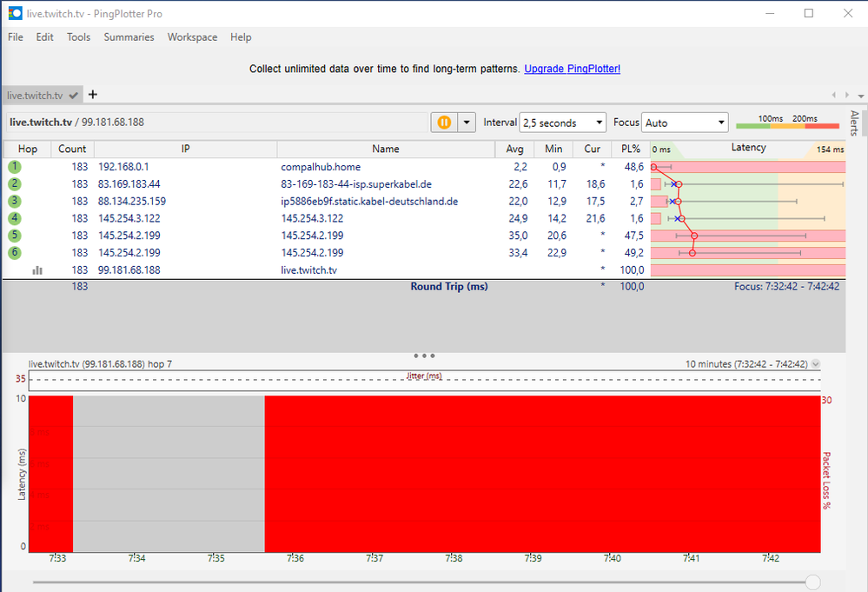Click the Cur column header
Image resolution: width=868 pixels, height=592 pixels.
[x=593, y=149]
